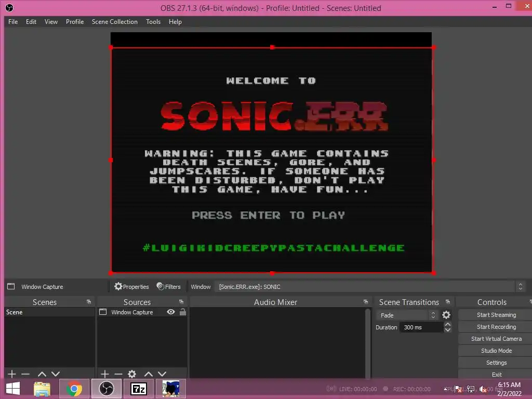Click Start Streaming
532x399 pixels.
point(496,315)
